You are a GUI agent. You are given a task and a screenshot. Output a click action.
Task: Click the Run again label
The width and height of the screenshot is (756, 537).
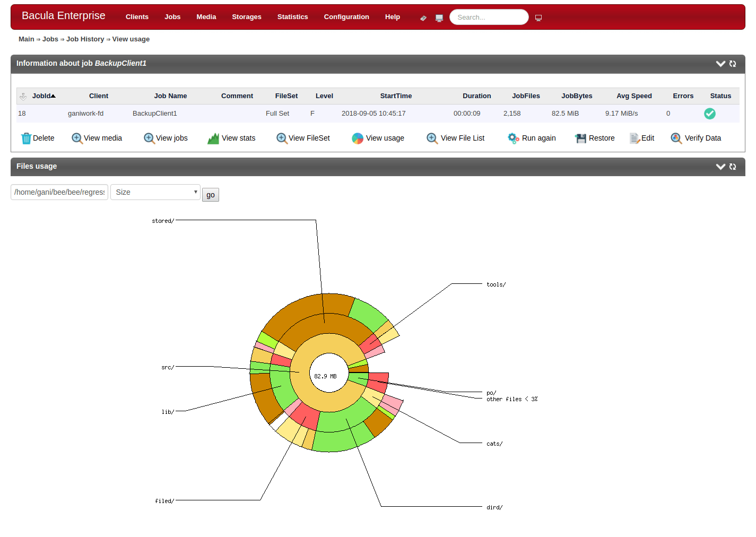click(x=539, y=138)
